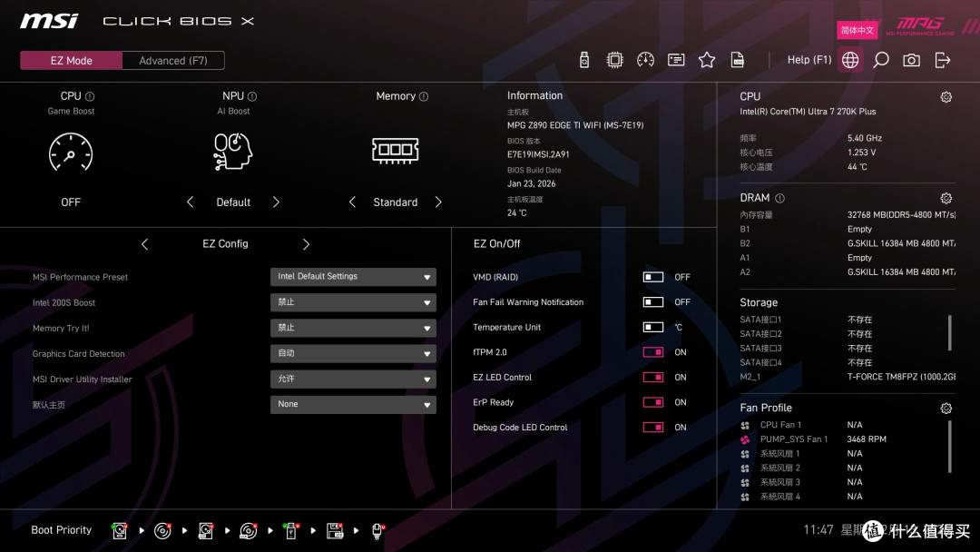Click the 简体中文 language label
This screenshot has width=980, height=552.
[857, 30]
